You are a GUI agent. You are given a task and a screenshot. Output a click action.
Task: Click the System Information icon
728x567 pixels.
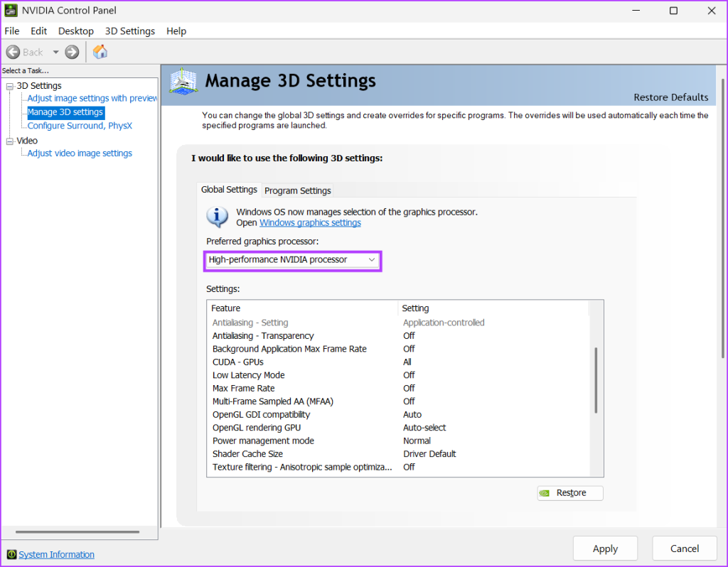pyautogui.click(x=11, y=554)
